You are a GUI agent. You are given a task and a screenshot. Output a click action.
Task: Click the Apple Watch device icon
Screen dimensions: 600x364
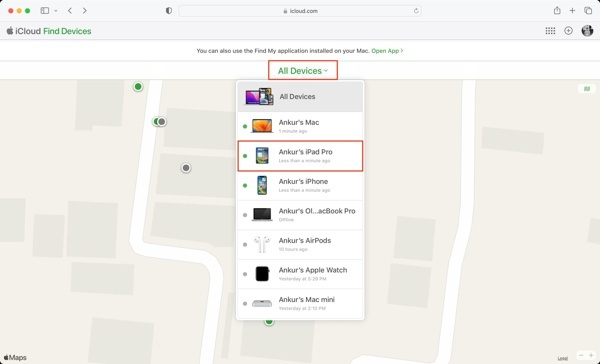tap(262, 274)
